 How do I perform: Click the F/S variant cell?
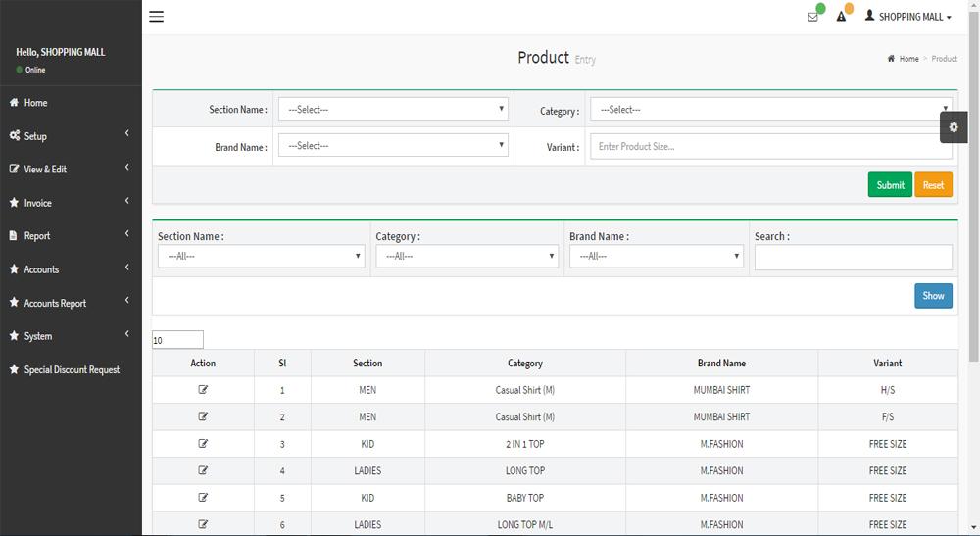click(888, 416)
